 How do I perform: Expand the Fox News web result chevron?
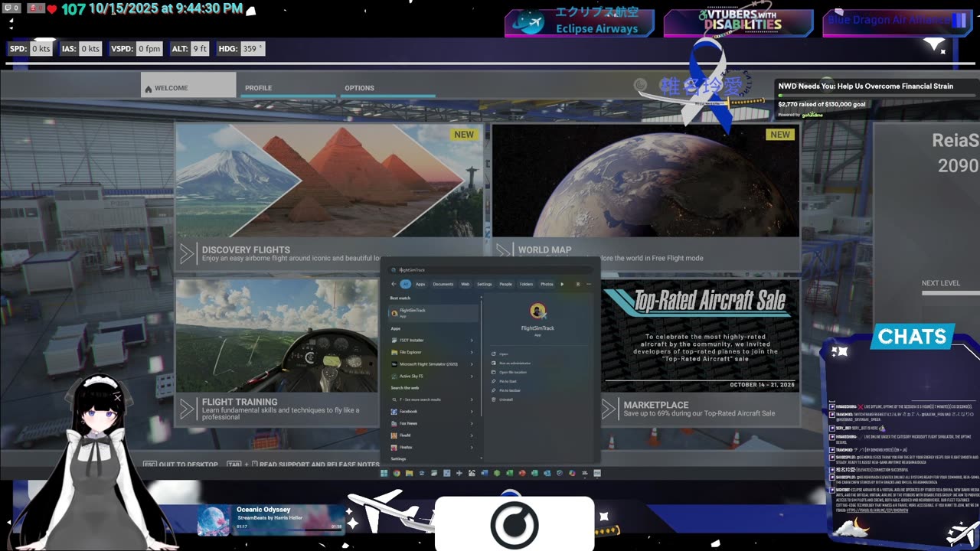point(472,423)
